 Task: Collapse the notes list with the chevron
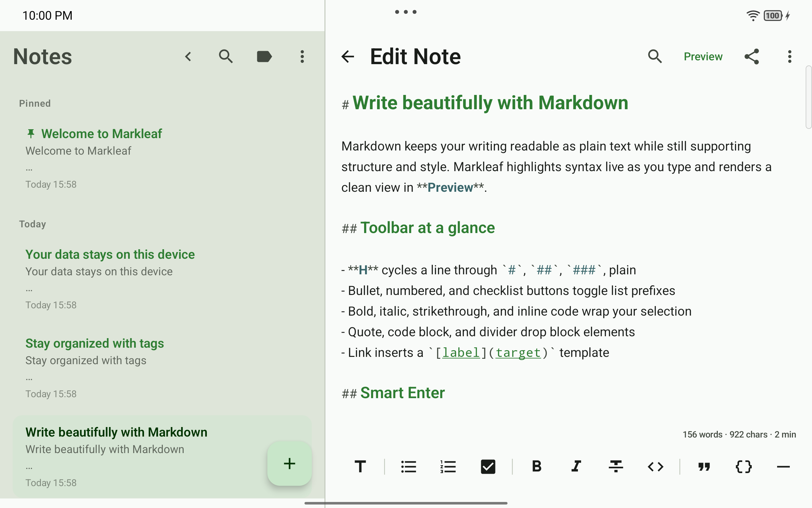[188, 57]
